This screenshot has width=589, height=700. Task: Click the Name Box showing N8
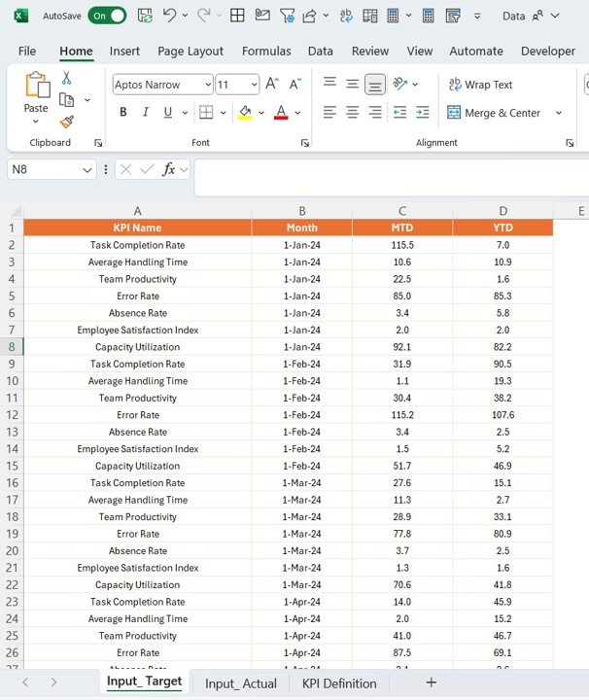(52, 169)
